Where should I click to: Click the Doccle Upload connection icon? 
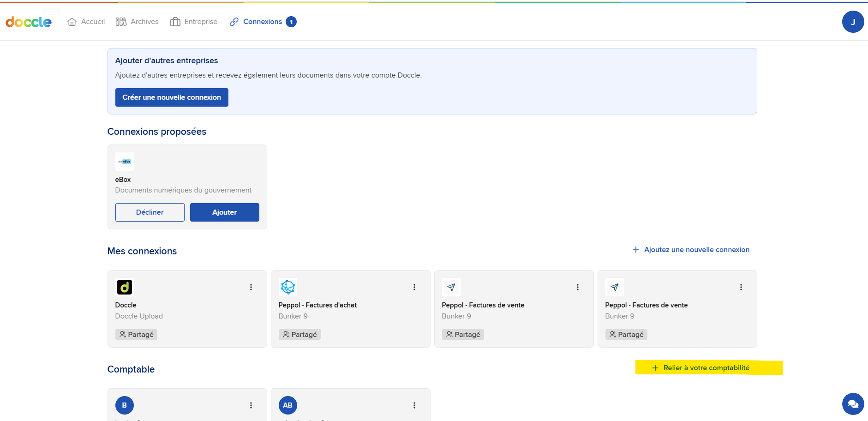click(125, 287)
